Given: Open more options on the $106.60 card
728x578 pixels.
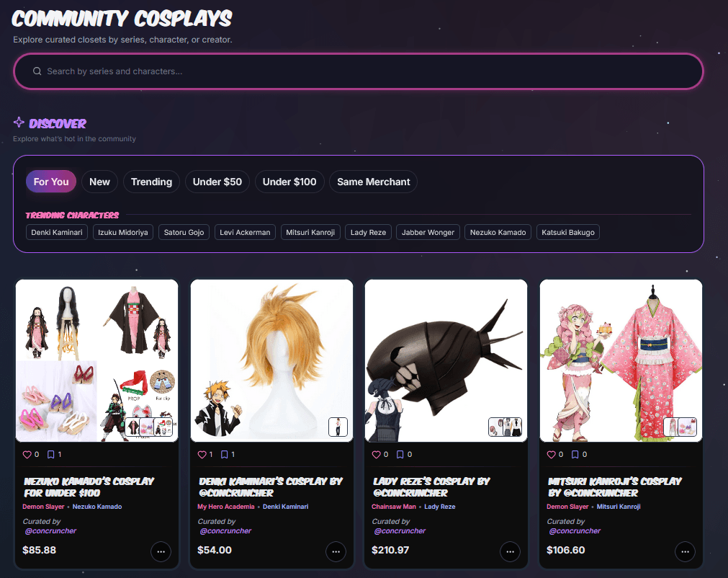Looking at the screenshot, I should click(x=685, y=551).
